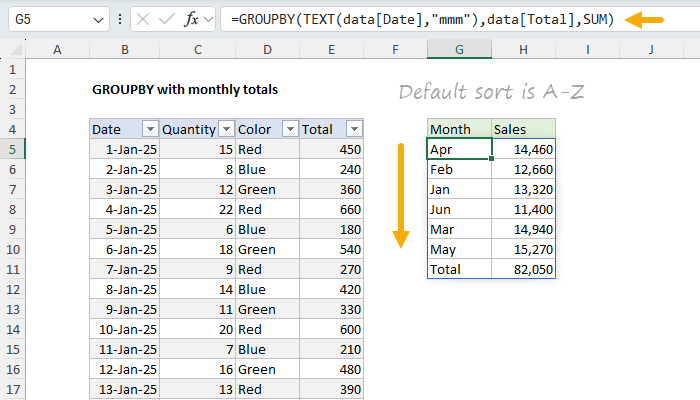Click the sales value 14,460
Image resolution: width=700 pixels, height=400 pixels.
[523, 149]
